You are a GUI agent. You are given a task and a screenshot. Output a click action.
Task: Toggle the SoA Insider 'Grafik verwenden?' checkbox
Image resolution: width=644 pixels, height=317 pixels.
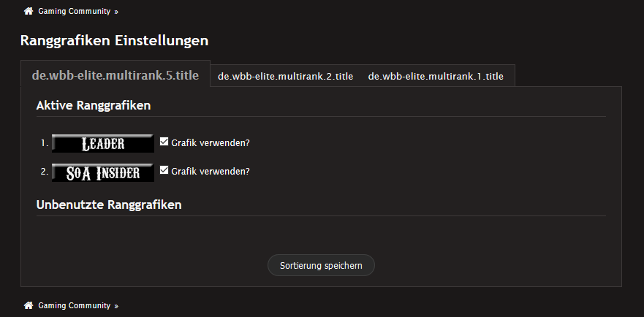point(164,171)
